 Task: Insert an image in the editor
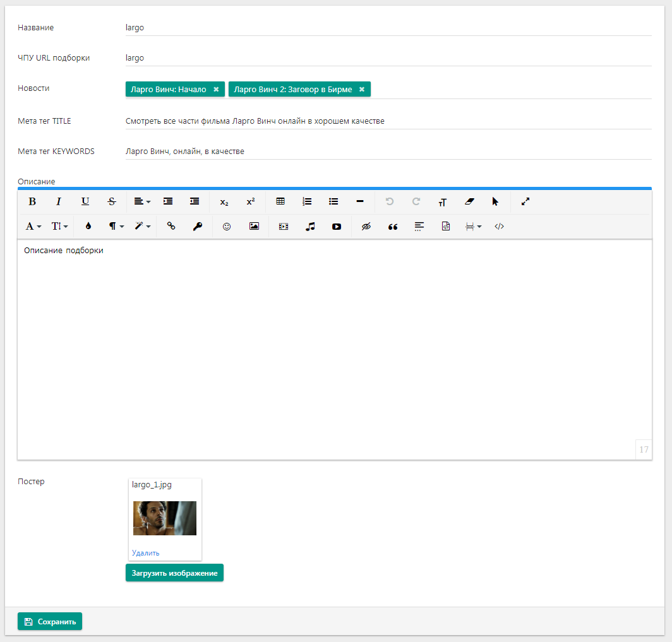(254, 226)
